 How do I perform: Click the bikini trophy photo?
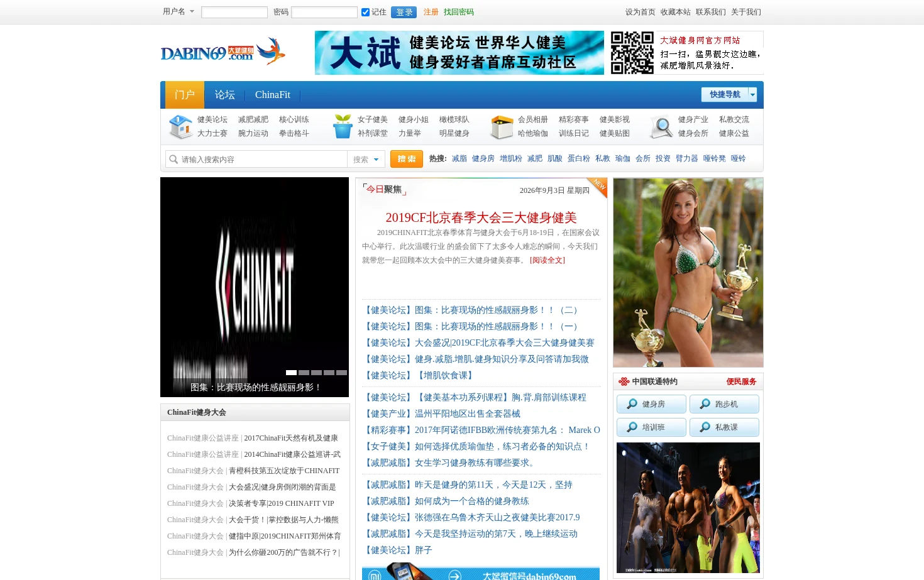tap(688, 273)
